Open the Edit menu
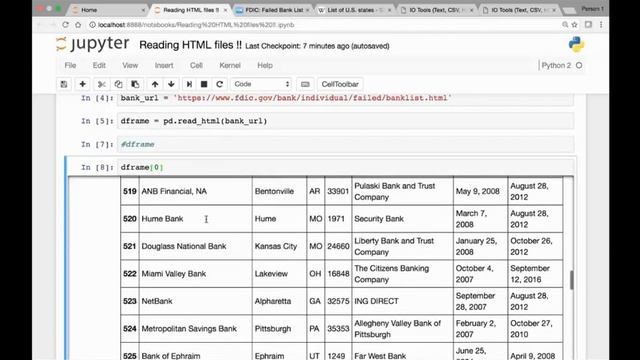The image size is (640, 360). click(99, 65)
